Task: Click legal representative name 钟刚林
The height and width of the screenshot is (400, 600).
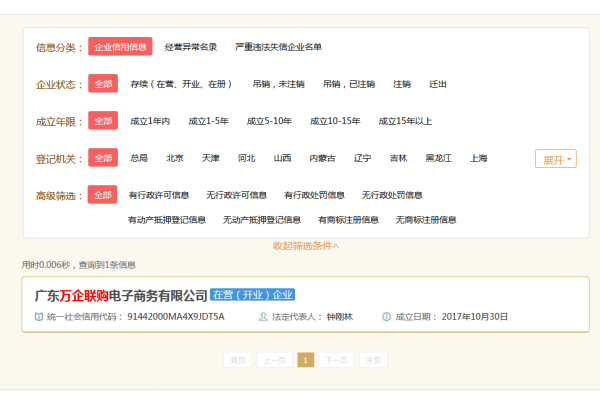Action: pyautogui.click(x=340, y=317)
